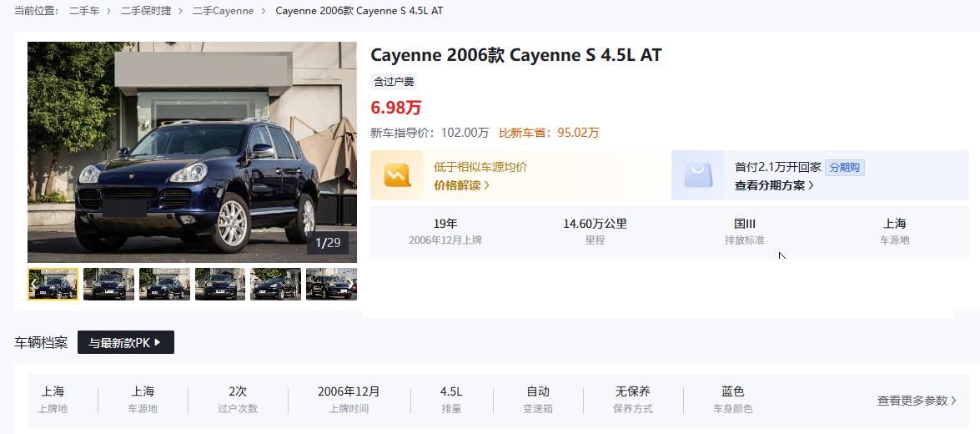Click the 比新车省：95.02万 savings text
The image size is (980, 434).
(549, 133)
